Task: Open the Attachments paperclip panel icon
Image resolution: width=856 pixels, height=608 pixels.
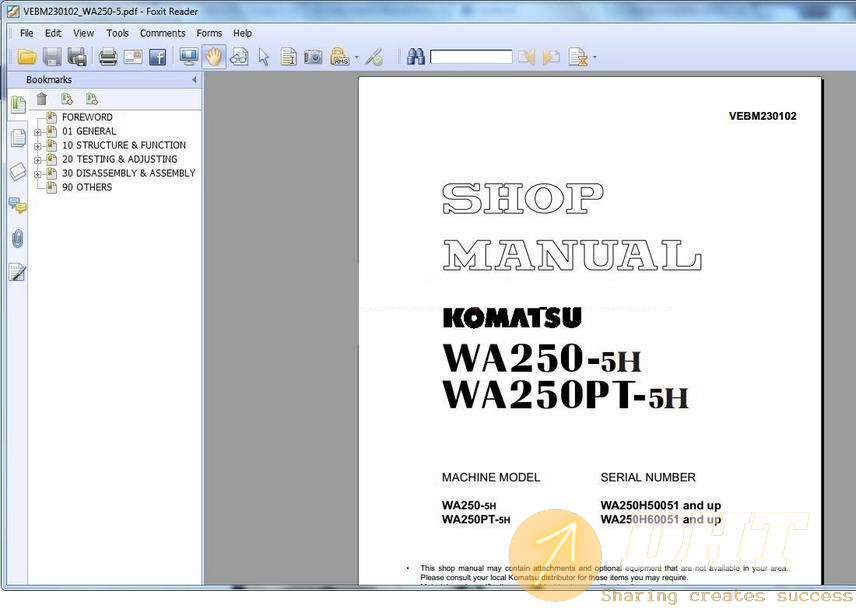Action: 18,239
